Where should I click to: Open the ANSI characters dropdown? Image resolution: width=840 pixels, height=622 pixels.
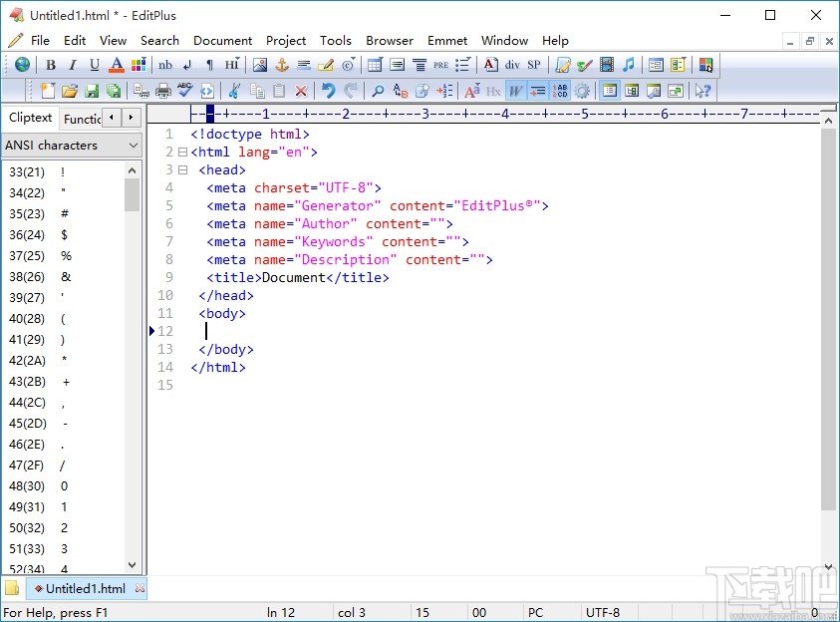click(x=72, y=146)
